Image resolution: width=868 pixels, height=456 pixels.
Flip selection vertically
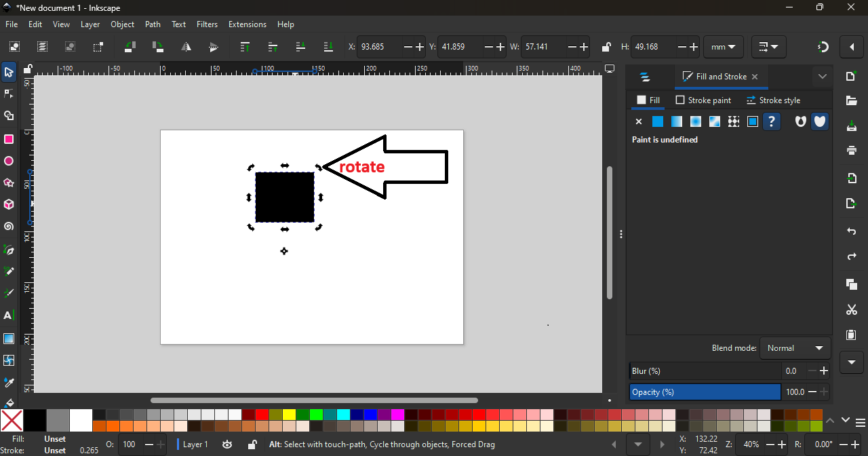click(214, 47)
